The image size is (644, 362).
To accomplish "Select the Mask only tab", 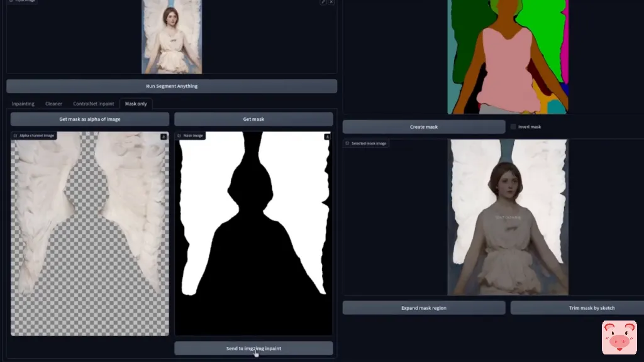I will (136, 104).
